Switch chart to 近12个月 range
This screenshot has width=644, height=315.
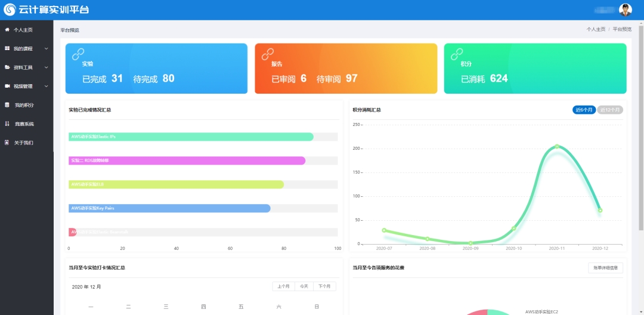(x=610, y=110)
